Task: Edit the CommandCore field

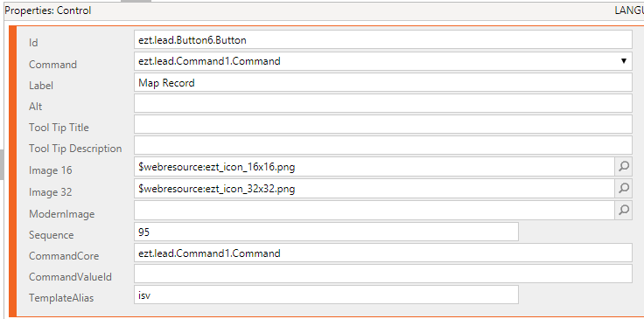Action: pos(382,253)
